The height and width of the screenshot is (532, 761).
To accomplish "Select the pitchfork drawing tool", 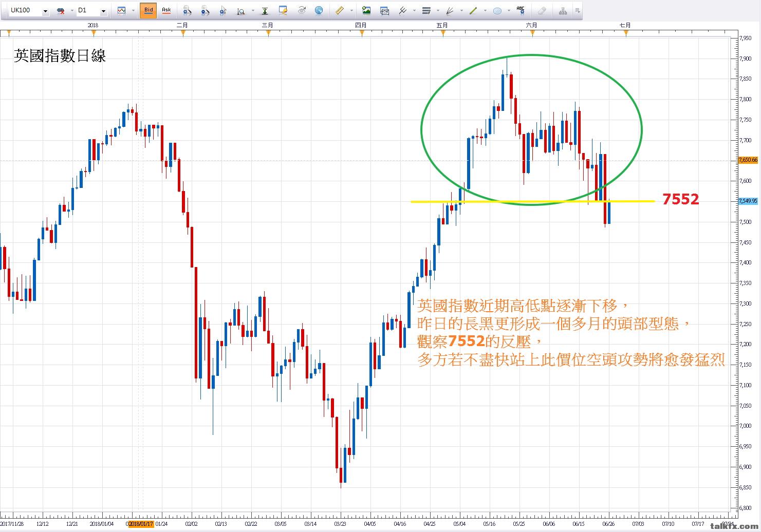I will [x=403, y=10].
